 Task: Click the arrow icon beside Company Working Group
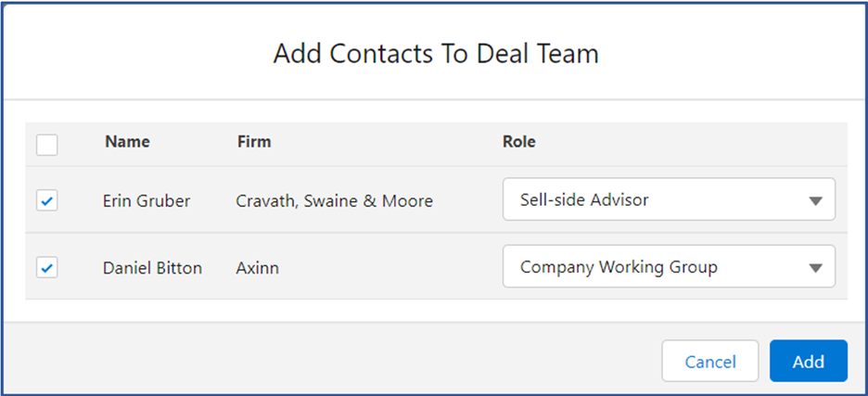(815, 268)
